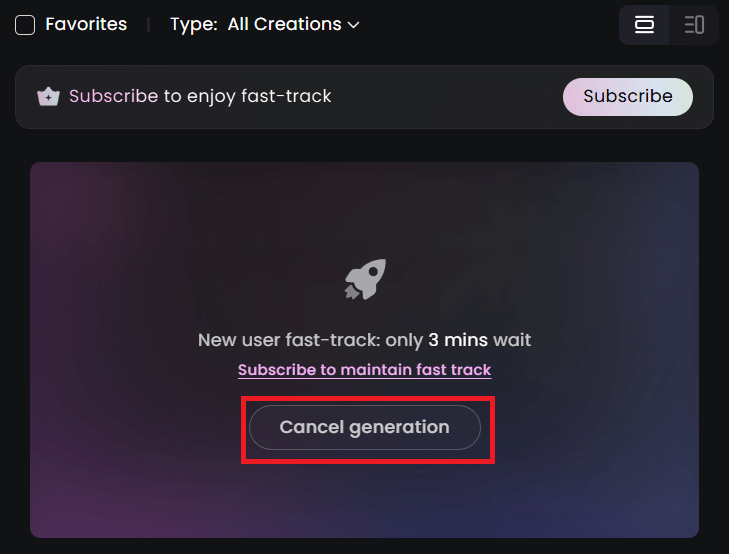Viewport: 729px width, 554px height.
Task: Click the divider between Favorites and Type
Action: 148,25
